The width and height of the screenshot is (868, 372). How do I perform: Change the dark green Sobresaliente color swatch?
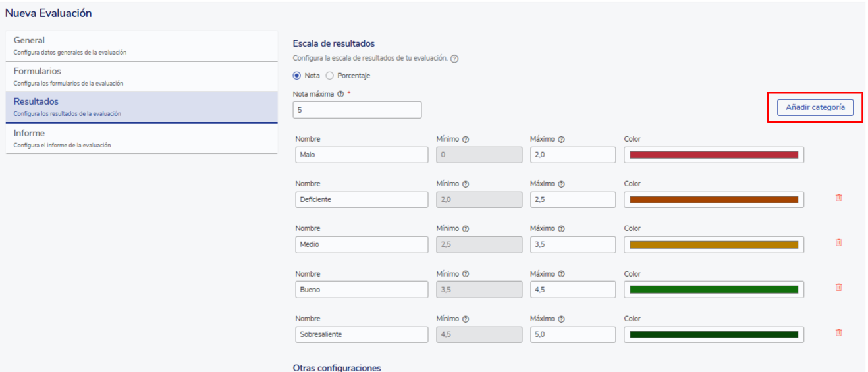[713, 334]
